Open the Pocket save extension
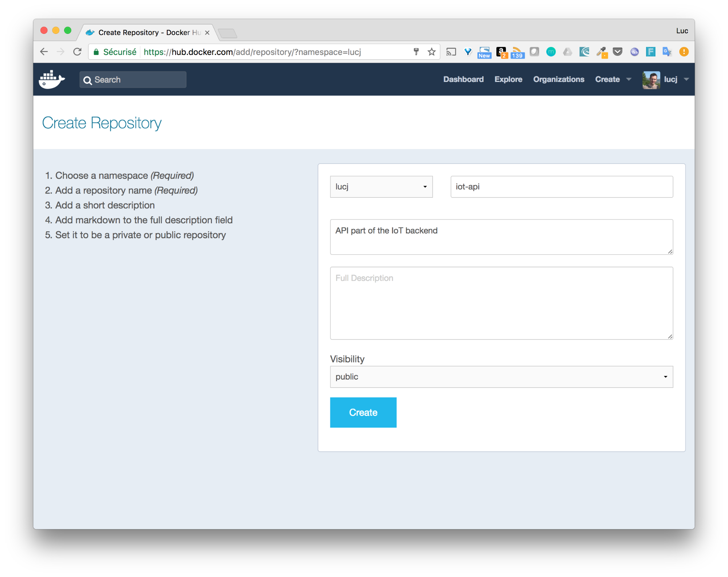The width and height of the screenshot is (728, 577). tap(618, 52)
